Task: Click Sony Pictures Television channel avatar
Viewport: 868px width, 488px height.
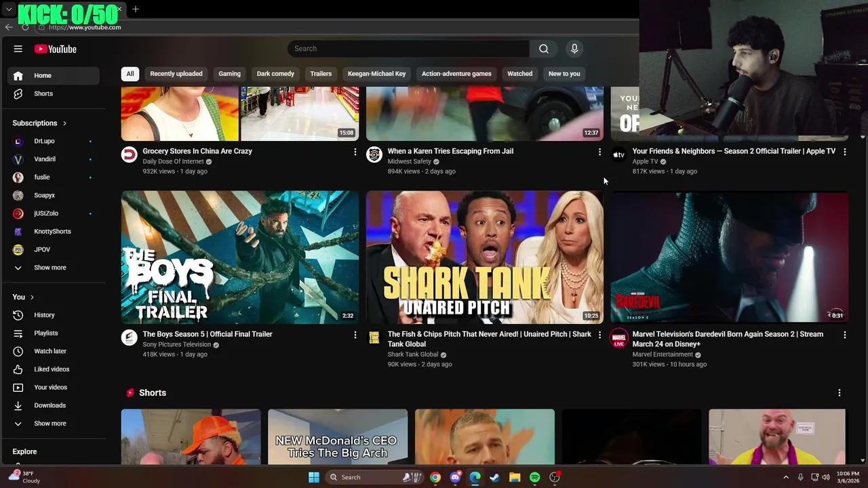Action: pos(129,338)
